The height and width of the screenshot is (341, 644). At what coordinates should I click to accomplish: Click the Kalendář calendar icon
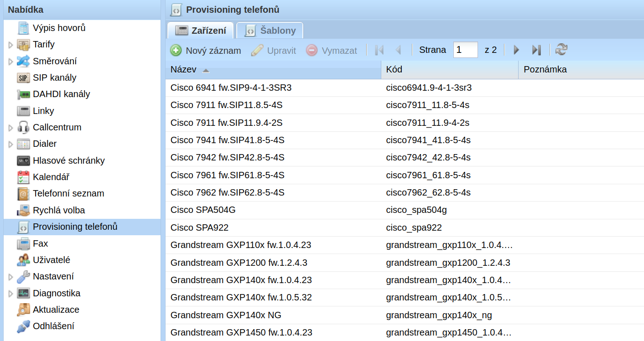click(x=23, y=177)
